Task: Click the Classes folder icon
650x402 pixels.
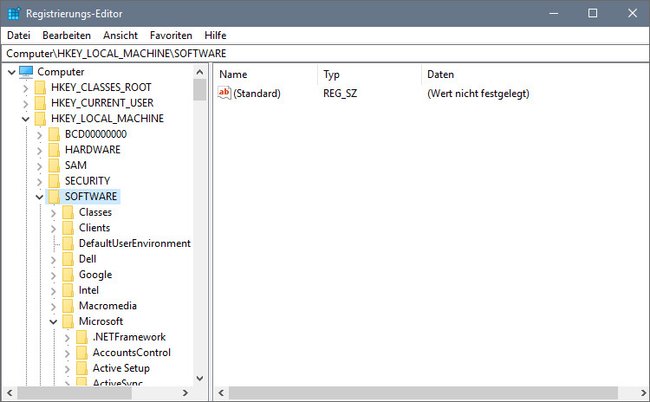Action: pyautogui.click(x=68, y=213)
